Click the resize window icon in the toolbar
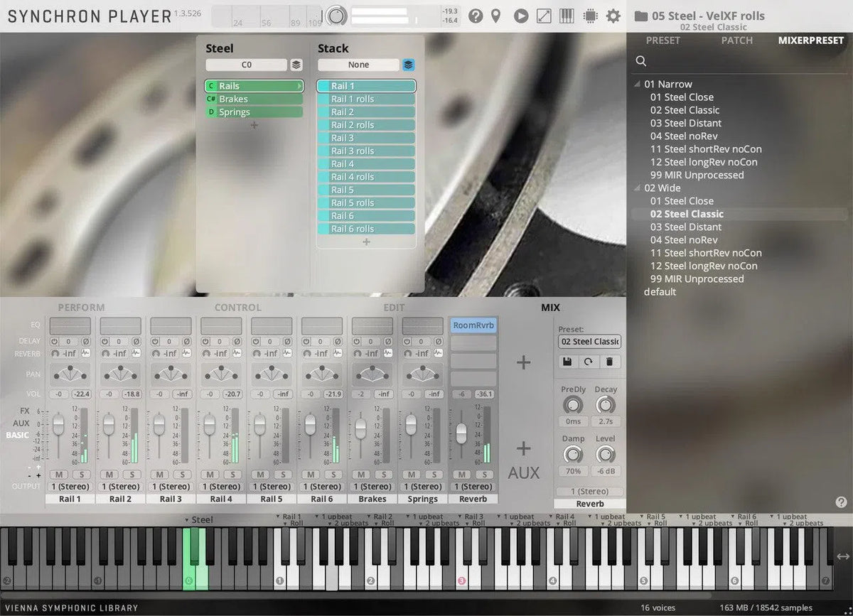This screenshot has height=616, width=853. coord(542,15)
